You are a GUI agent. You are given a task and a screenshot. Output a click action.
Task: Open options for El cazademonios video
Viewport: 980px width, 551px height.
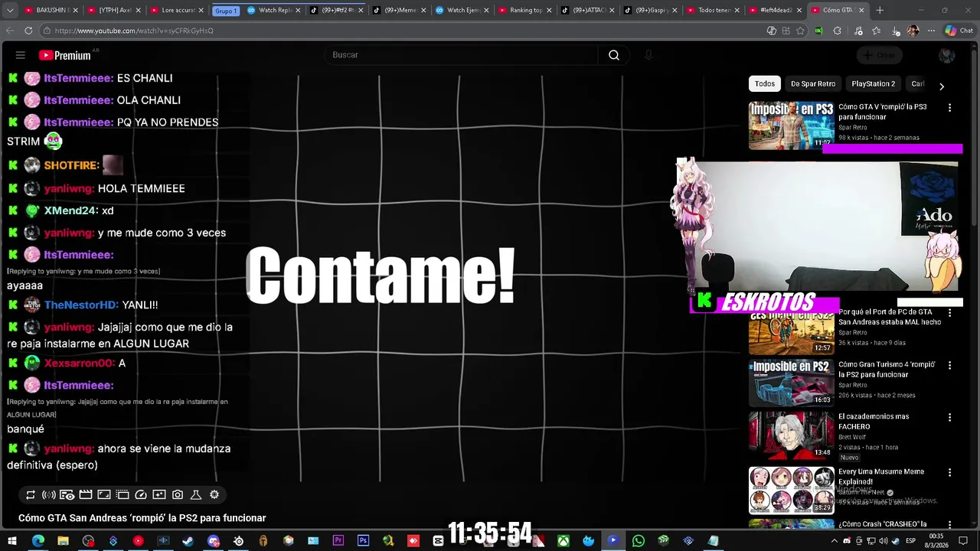[950, 418]
